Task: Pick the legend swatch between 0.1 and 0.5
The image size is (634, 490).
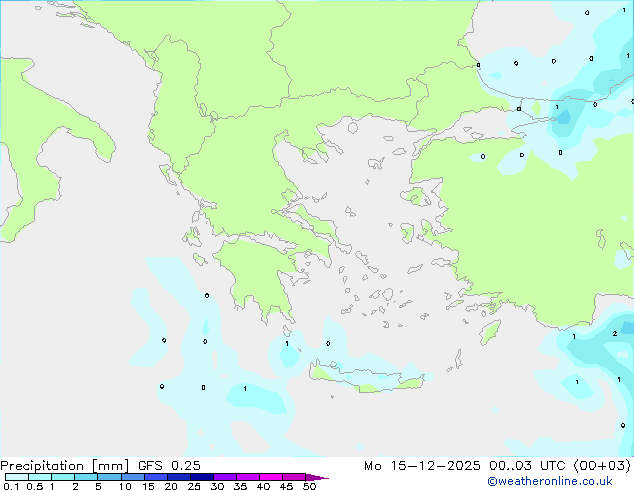Action: click(17, 477)
